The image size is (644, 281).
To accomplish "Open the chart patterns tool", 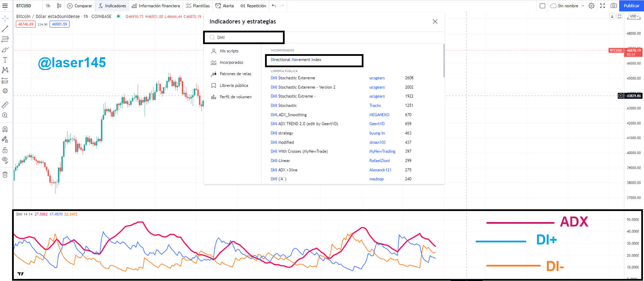I will click(x=5, y=70).
